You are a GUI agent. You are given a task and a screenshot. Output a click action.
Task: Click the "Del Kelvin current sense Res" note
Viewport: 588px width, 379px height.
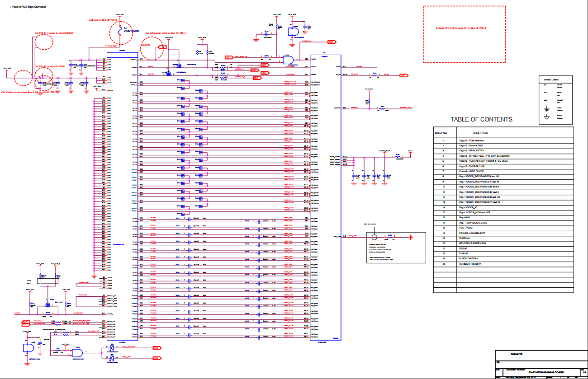point(29,92)
